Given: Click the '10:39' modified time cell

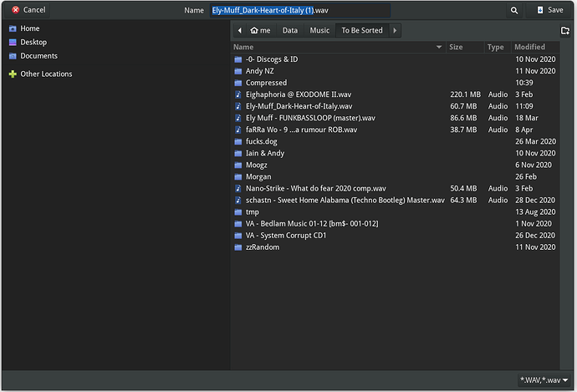Looking at the screenshot, I should click(x=524, y=83).
